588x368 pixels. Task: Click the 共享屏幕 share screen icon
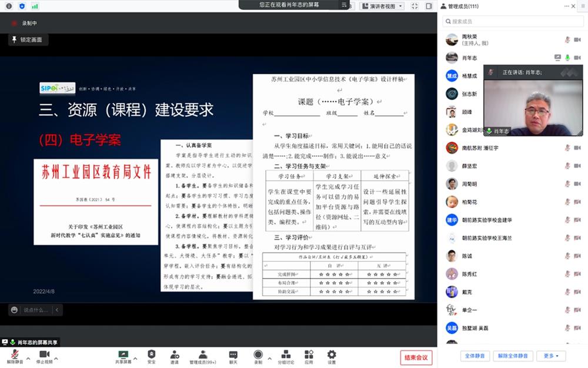point(123,356)
